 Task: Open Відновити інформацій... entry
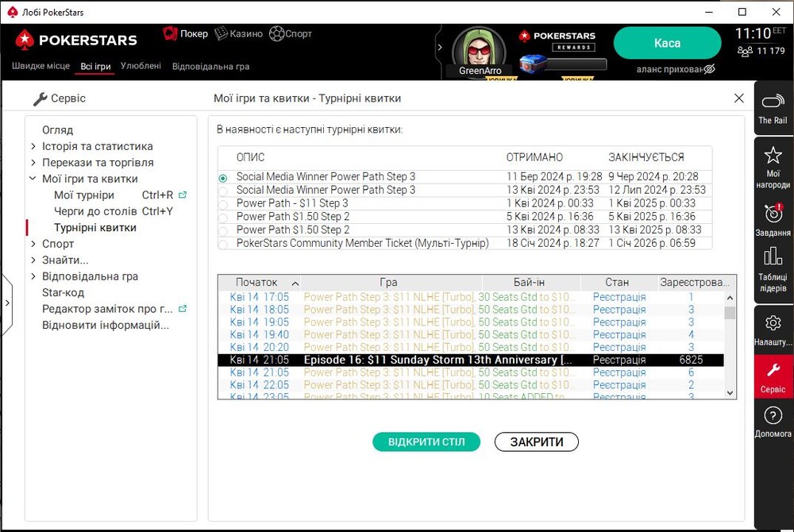pos(106,325)
